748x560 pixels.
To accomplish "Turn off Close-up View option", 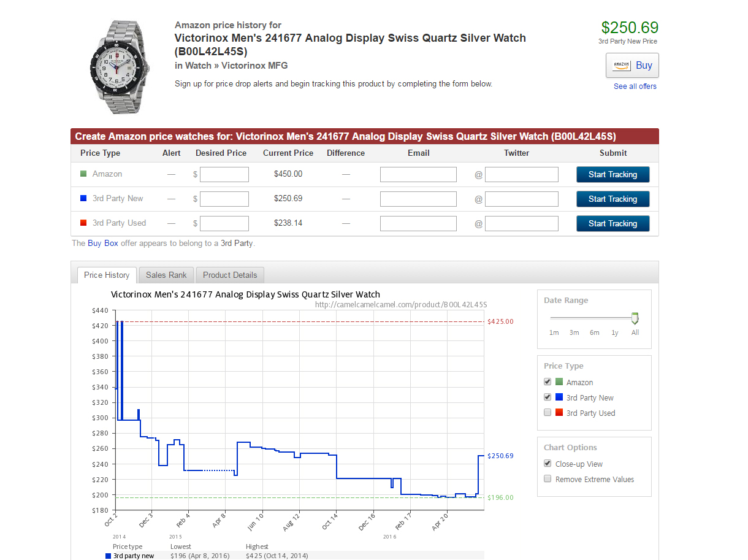I will coord(548,463).
